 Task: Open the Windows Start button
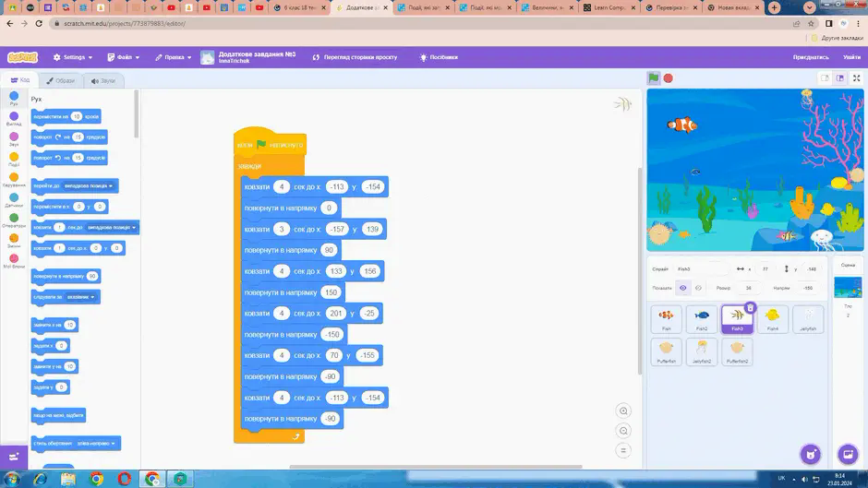click(12, 479)
